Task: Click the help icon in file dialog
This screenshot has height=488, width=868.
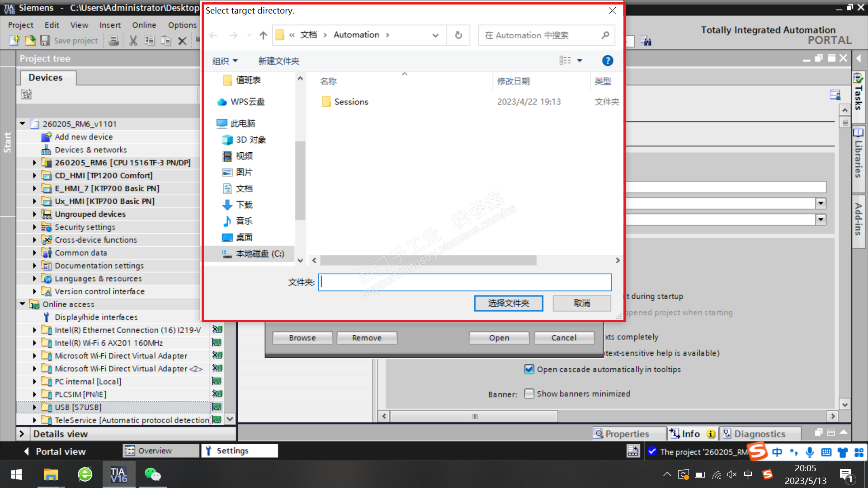Action: (608, 61)
